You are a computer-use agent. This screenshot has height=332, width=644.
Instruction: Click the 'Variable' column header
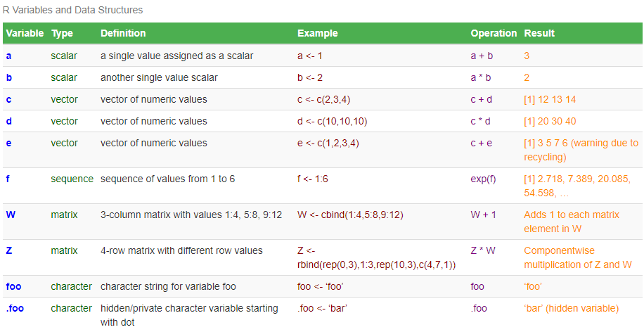coord(25,33)
